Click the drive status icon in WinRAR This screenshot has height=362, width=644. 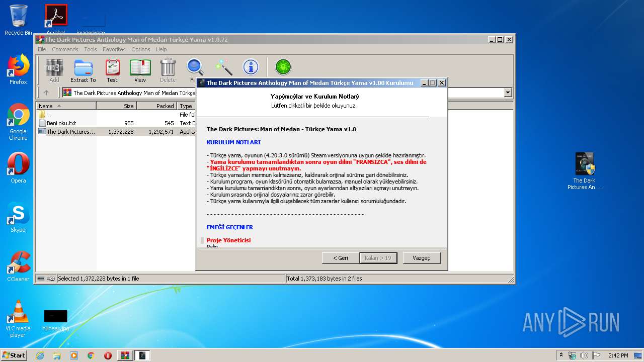(x=42, y=279)
